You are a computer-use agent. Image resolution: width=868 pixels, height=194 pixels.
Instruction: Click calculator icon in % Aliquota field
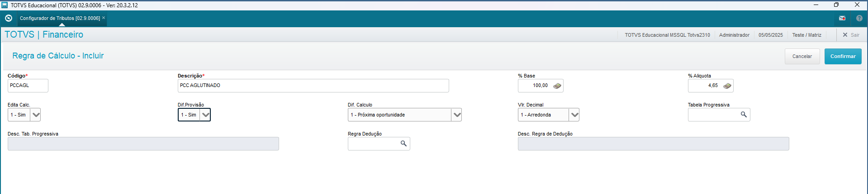click(x=727, y=86)
